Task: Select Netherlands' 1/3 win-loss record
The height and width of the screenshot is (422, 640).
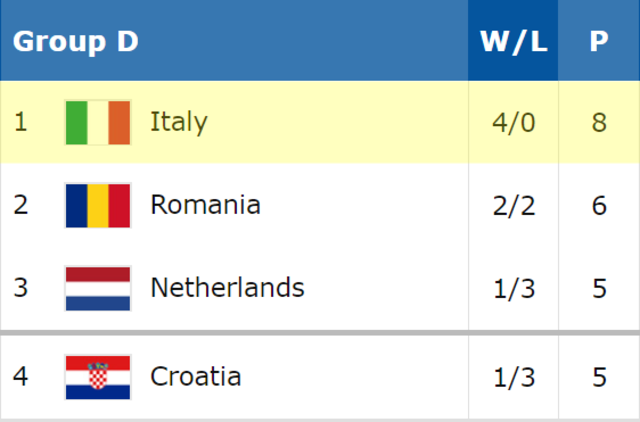Action: click(x=513, y=289)
